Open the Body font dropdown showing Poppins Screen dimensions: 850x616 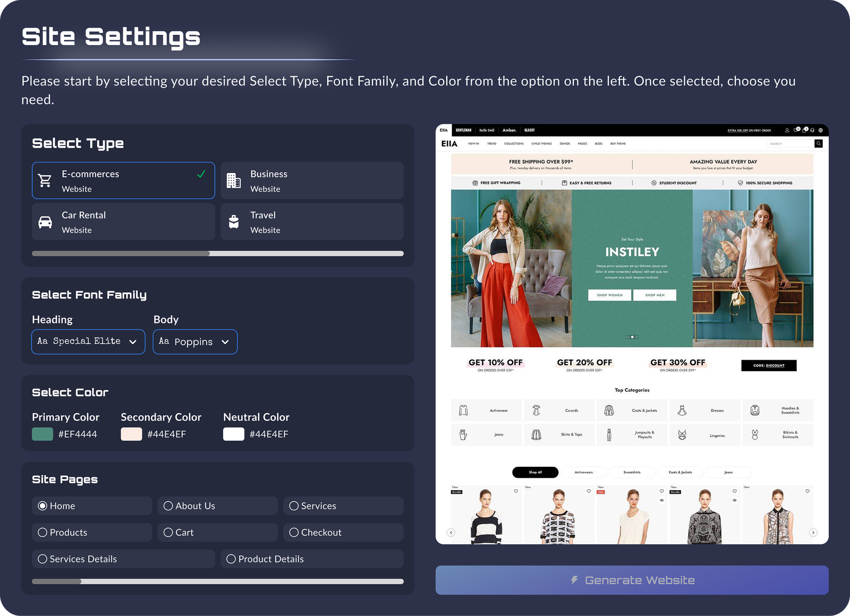click(194, 341)
